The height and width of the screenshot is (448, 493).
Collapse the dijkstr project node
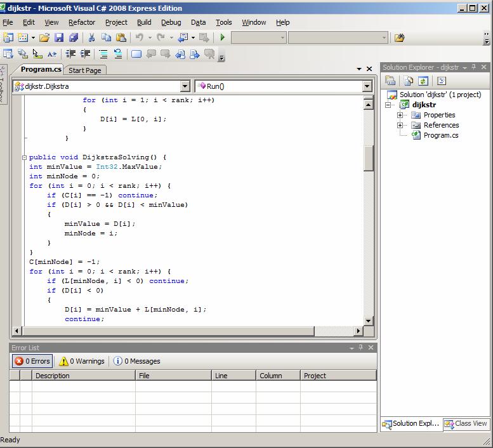(x=388, y=105)
